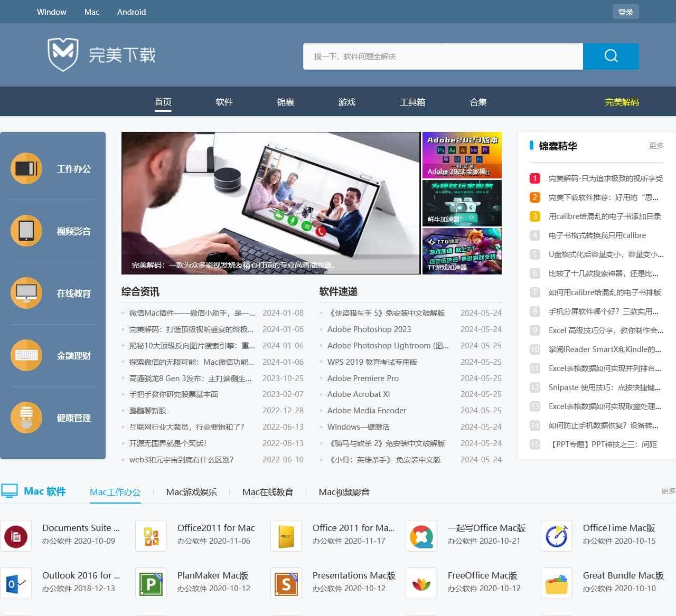676x616 pixels.
Task: Open Adobe 2023 全家桶 thumbnail
Action: (x=462, y=155)
